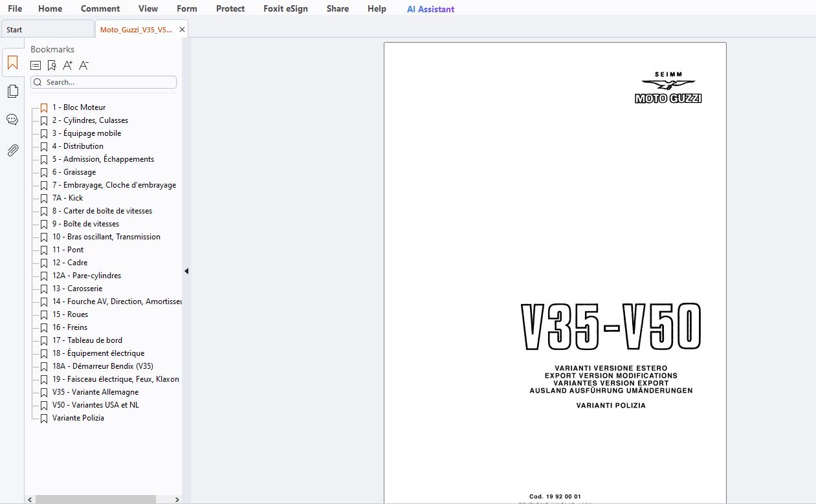Go to bookmark V35 - Variante Allemagne
This screenshot has width=816, height=504.
(95, 392)
